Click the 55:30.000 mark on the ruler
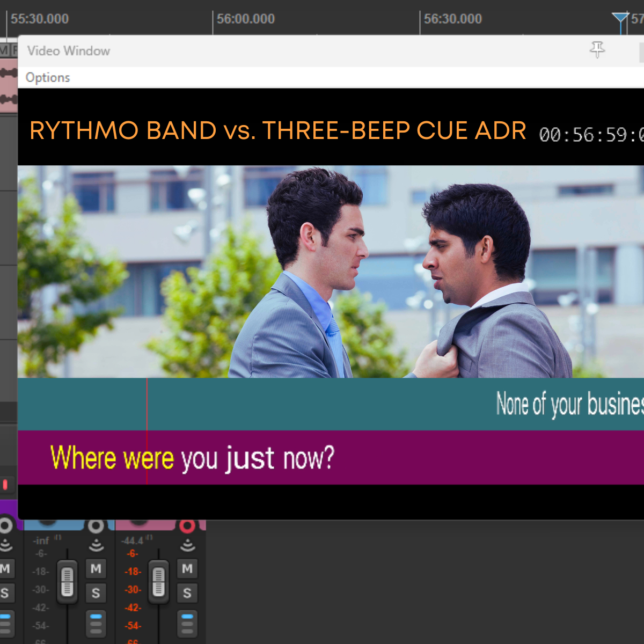Screen dimensions: 644x644 tap(40, 19)
